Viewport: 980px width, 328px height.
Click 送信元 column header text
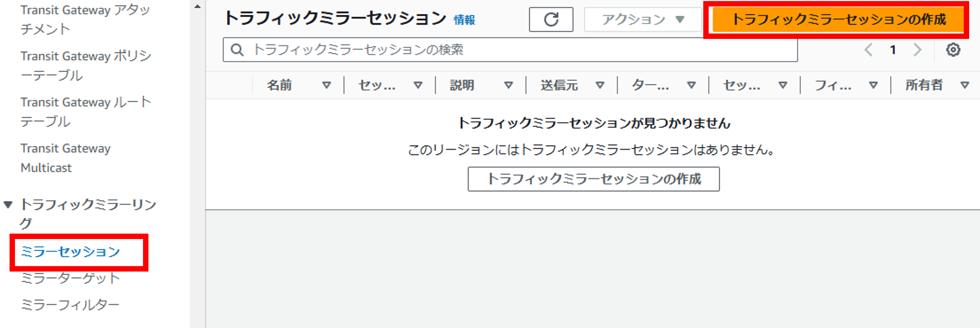[x=559, y=85]
